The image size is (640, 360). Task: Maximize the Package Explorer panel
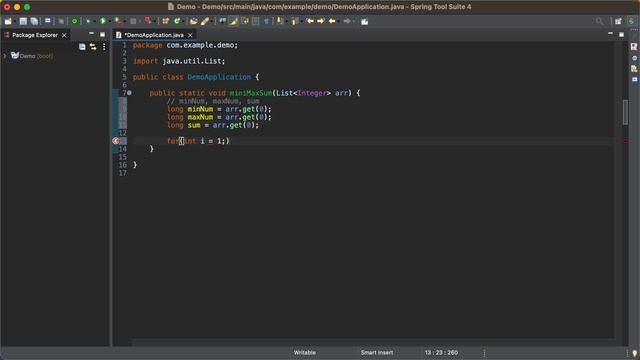point(102,35)
